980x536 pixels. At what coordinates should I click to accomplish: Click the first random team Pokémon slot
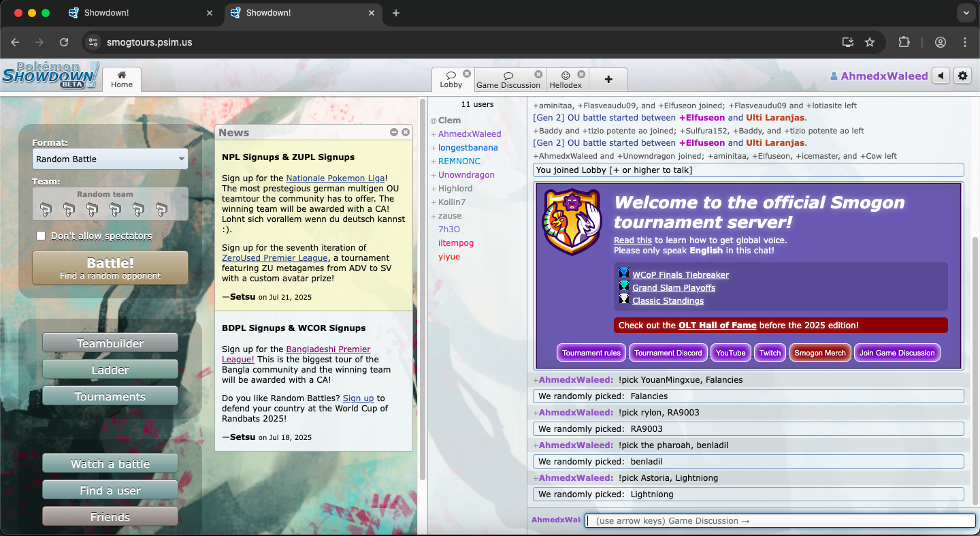click(x=46, y=209)
